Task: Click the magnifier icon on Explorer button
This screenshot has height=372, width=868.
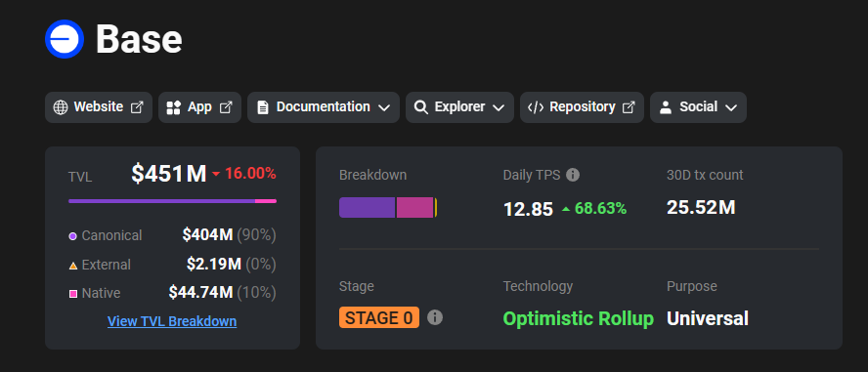Action: 420,107
